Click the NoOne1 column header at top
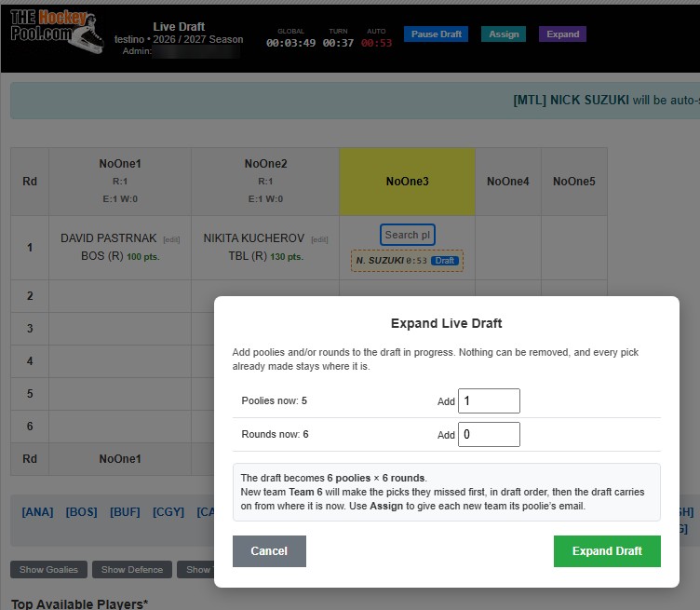 coord(120,182)
